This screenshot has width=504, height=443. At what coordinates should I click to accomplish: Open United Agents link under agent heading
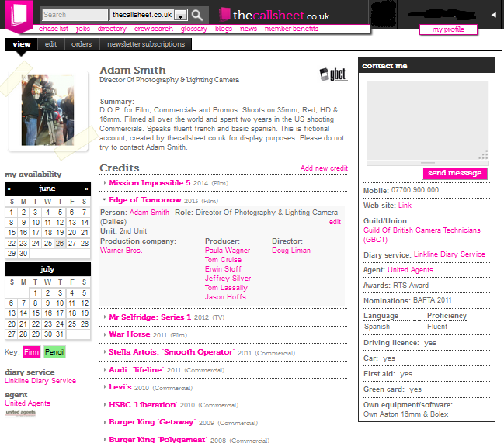[27, 403]
